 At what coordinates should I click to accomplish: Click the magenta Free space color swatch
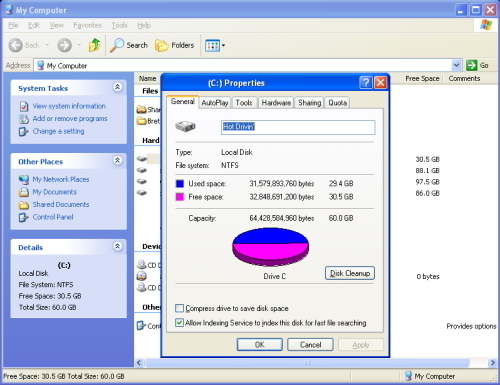coord(180,197)
